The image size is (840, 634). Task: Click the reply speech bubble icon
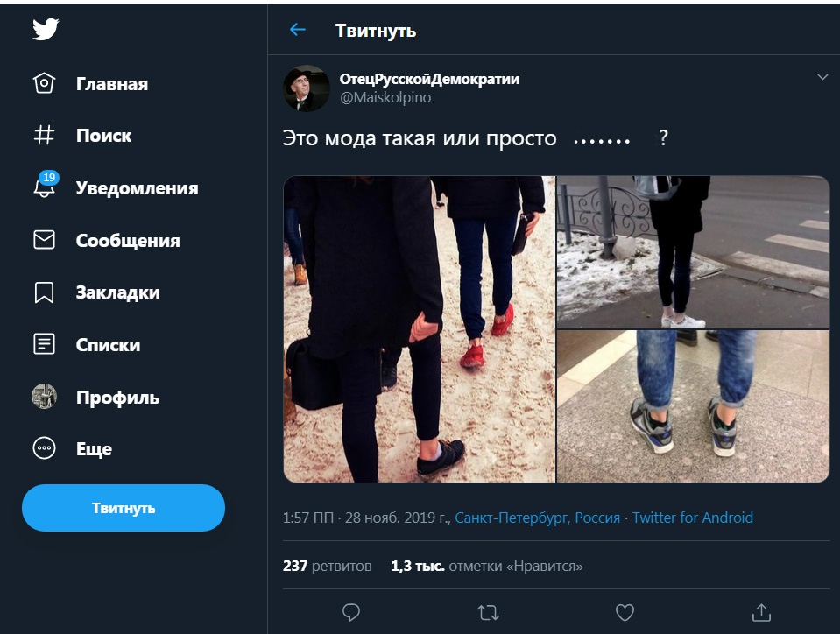tap(351, 611)
